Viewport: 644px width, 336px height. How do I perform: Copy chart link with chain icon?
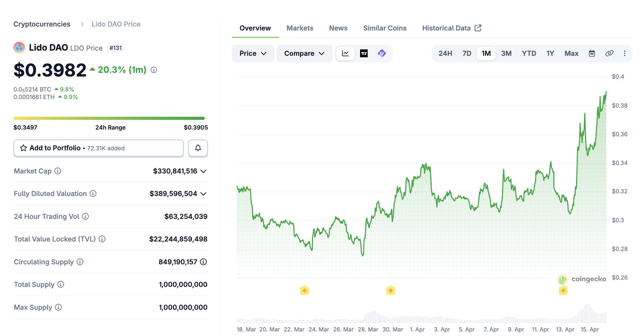[x=609, y=53]
